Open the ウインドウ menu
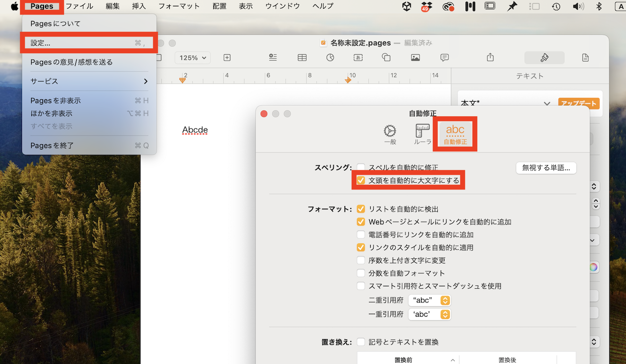The height and width of the screenshot is (364, 626). [x=283, y=6]
